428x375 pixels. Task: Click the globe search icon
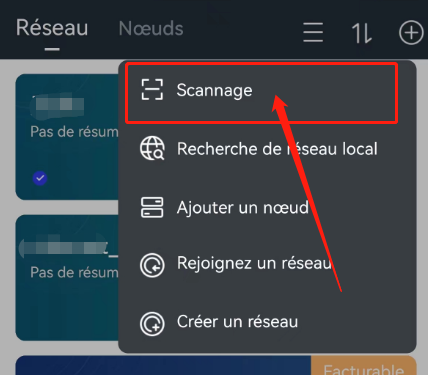(x=152, y=148)
